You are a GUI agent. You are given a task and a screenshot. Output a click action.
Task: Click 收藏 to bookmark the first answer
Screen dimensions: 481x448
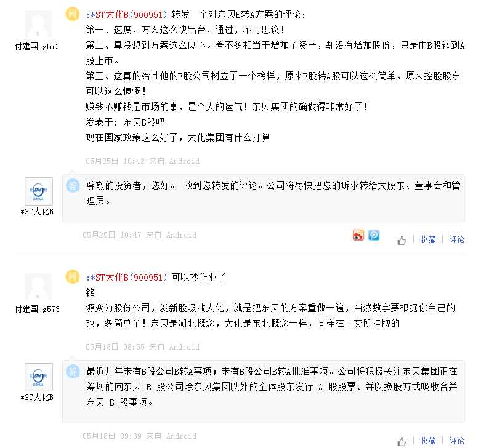pos(427,240)
